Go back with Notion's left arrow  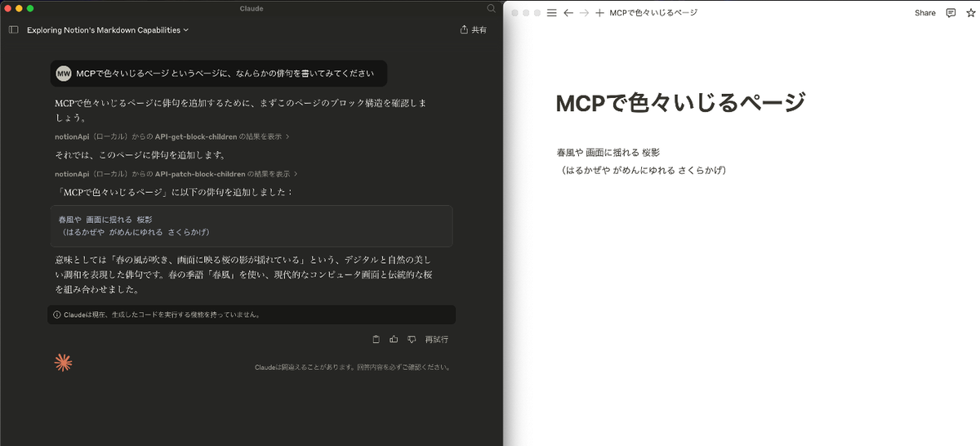click(x=568, y=13)
